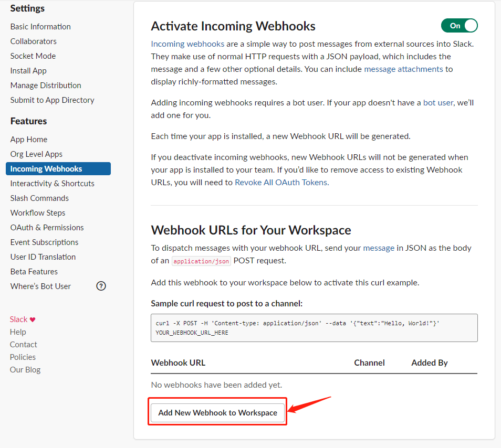
Task: Open Interactivity & Shortcuts page
Action: click(x=52, y=184)
